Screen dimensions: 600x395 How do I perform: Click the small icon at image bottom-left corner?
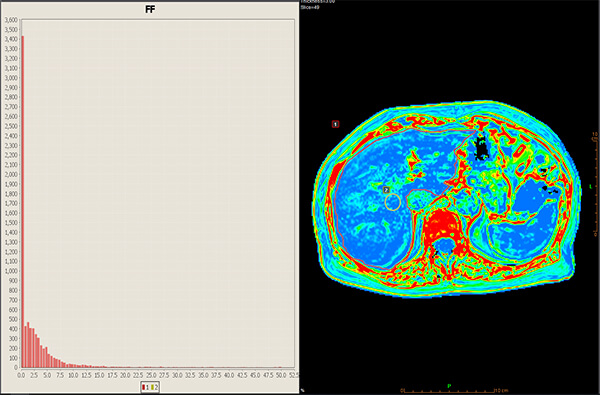[302, 390]
